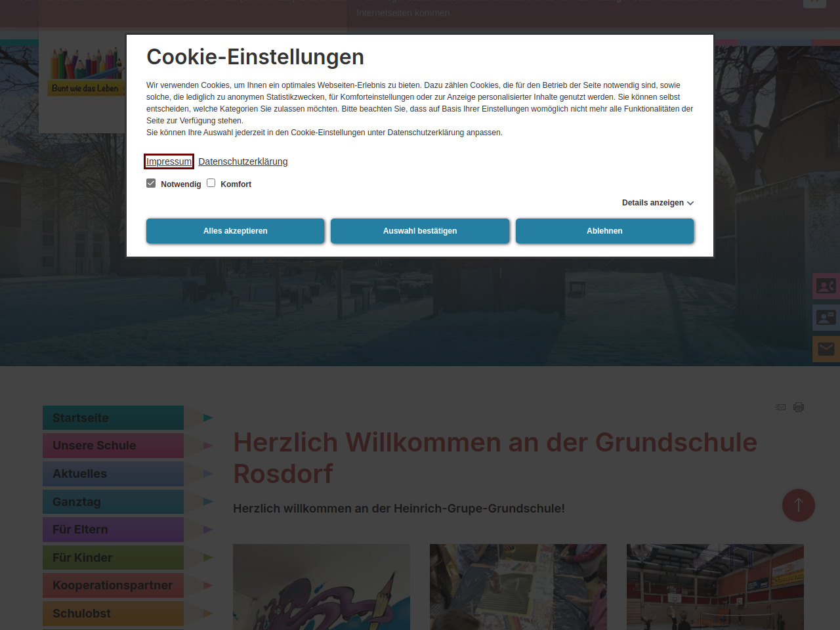The image size is (840, 630).
Task: Reject cookies with Ablehnen button
Action: 604,231
